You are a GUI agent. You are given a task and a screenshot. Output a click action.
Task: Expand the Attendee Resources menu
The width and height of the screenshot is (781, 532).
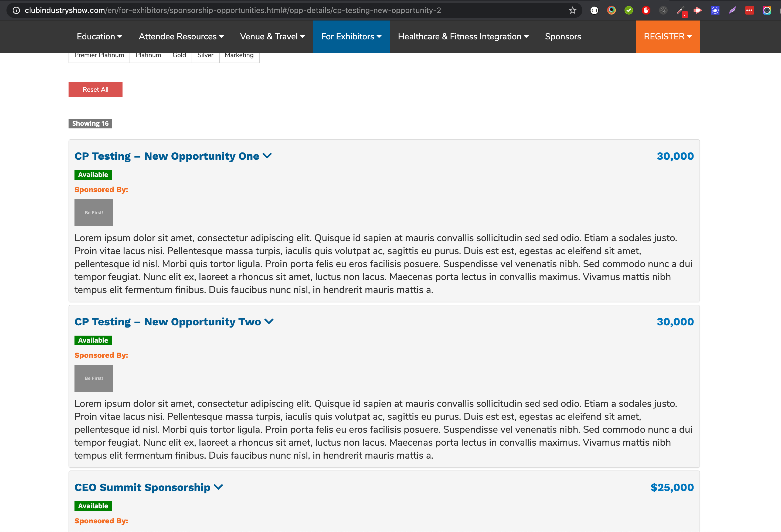[181, 37]
